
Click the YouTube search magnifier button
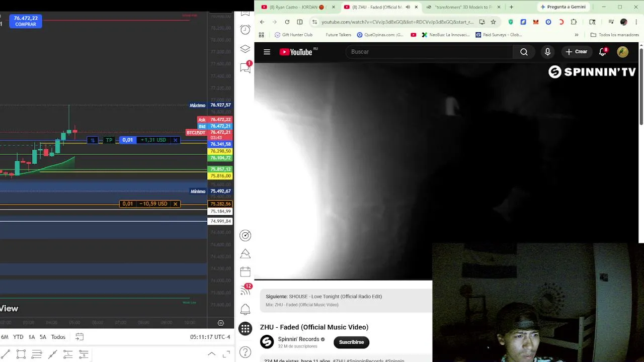524,52
